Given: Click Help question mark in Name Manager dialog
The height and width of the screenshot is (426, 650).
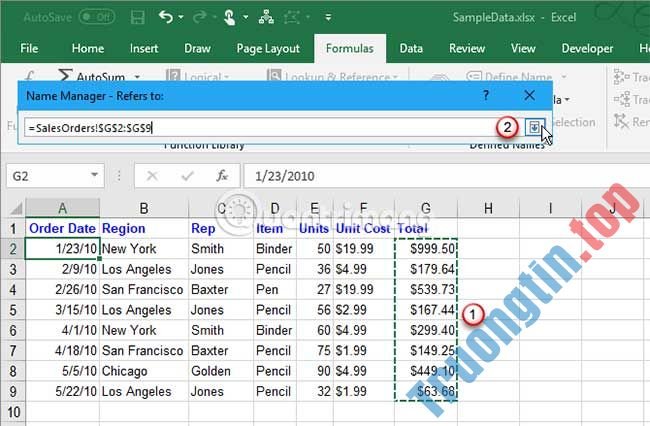Looking at the screenshot, I should click(x=485, y=96).
